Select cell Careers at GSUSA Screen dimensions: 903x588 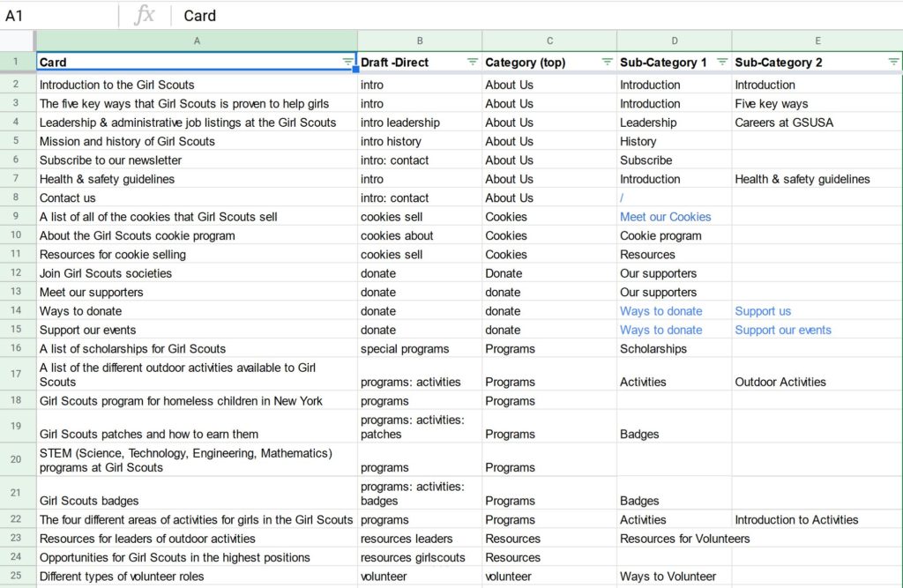(817, 123)
